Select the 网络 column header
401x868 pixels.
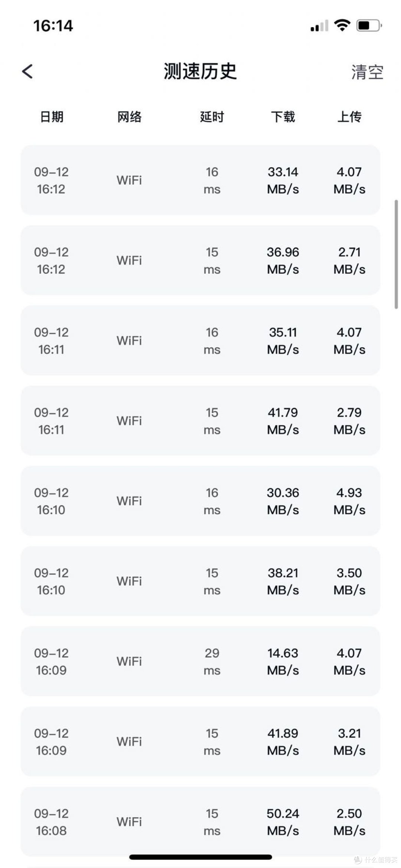129,117
